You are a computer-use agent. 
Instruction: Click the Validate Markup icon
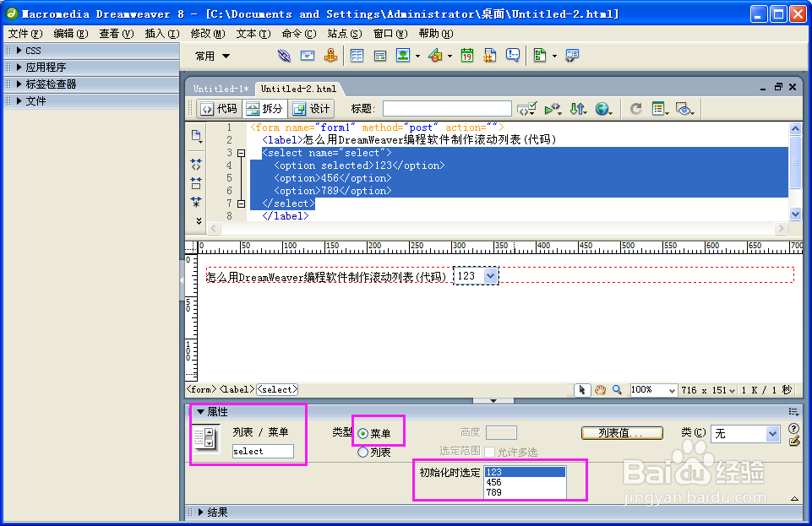pos(527,109)
